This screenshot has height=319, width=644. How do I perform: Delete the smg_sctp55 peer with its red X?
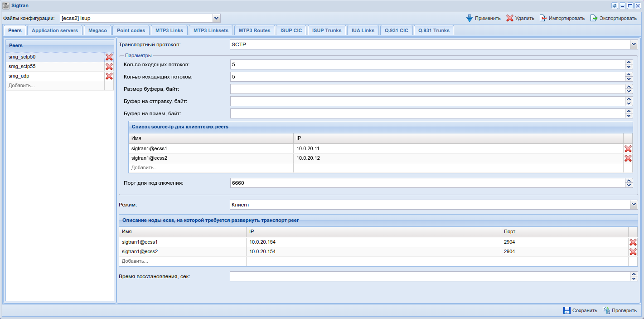click(109, 67)
